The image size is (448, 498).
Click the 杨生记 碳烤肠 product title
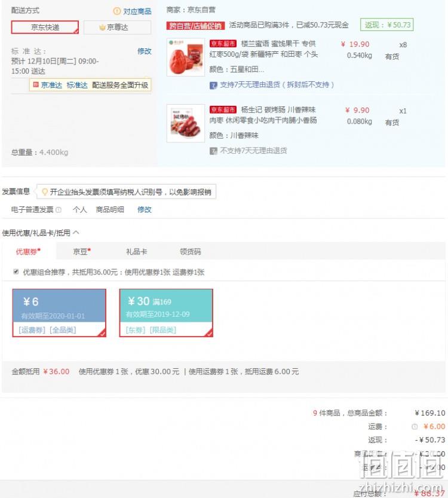[x=263, y=115]
